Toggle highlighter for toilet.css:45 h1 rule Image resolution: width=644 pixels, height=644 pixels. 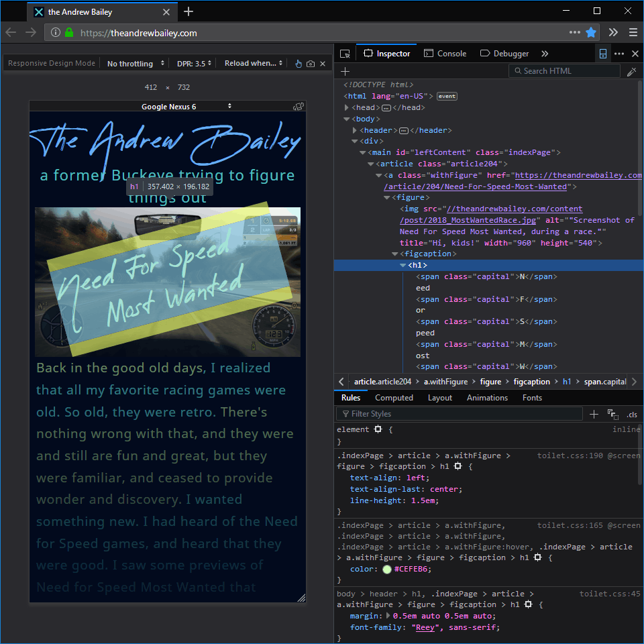click(x=529, y=604)
